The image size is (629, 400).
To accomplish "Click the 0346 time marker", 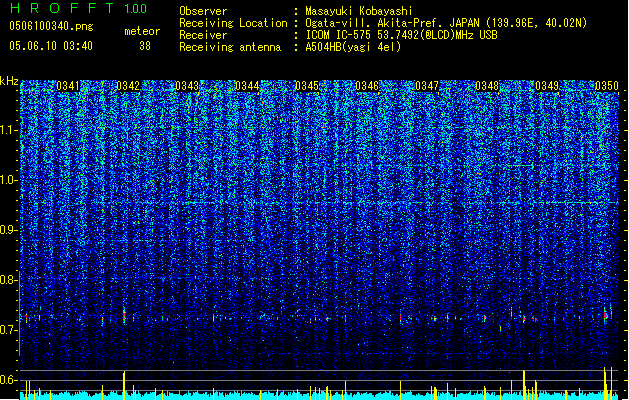I will pos(367,86).
